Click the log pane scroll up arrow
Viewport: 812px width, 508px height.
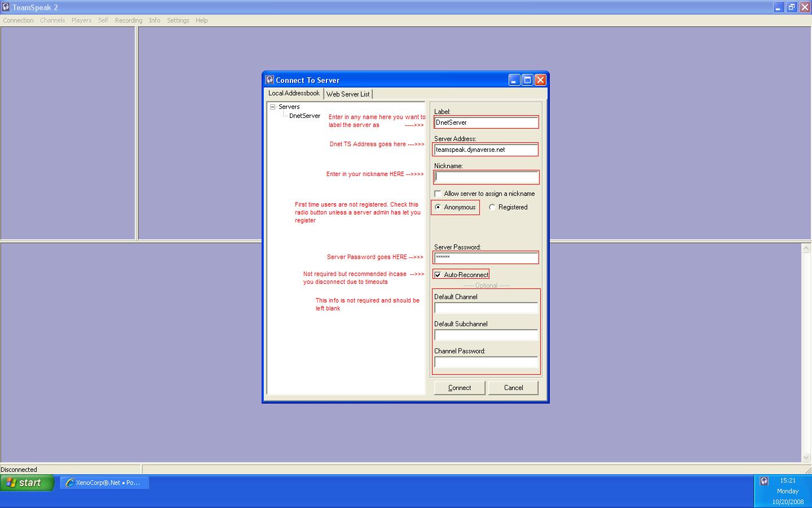coord(806,248)
